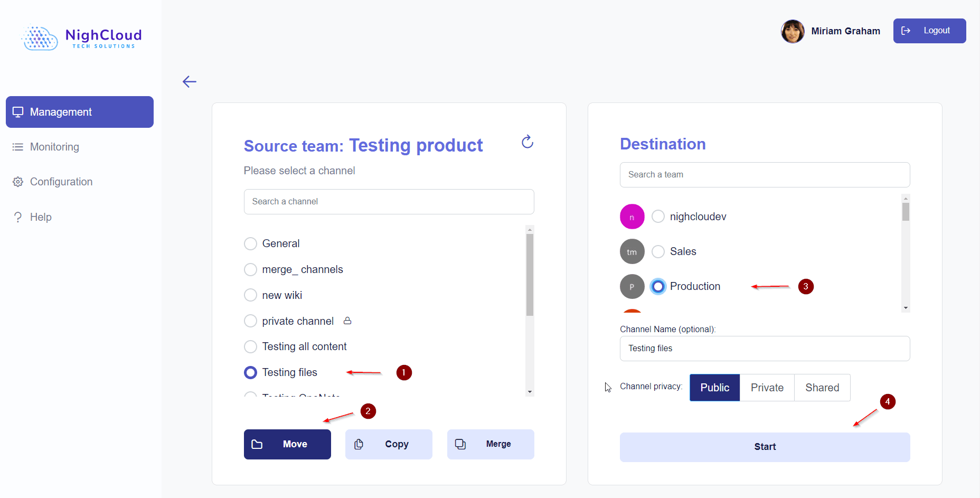
Task: Click the nighcloudev team avatar icon
Action: coord(632,217)
